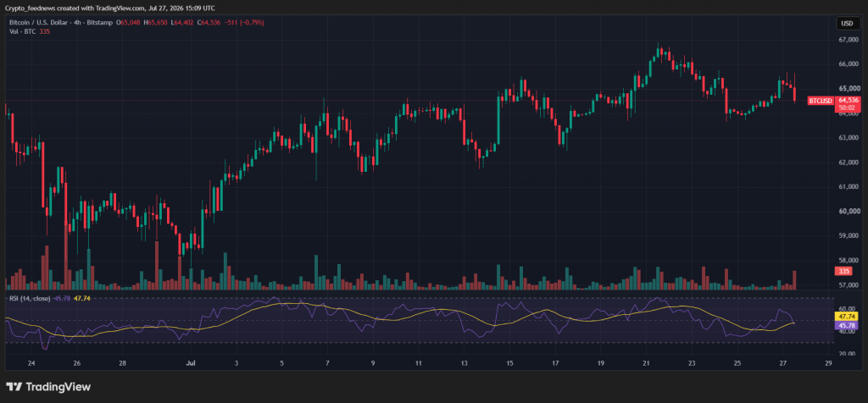This screenshot has height=403, width=868.
Task: Click the 20.00 level on RSI scale
Action: [847, 353]
